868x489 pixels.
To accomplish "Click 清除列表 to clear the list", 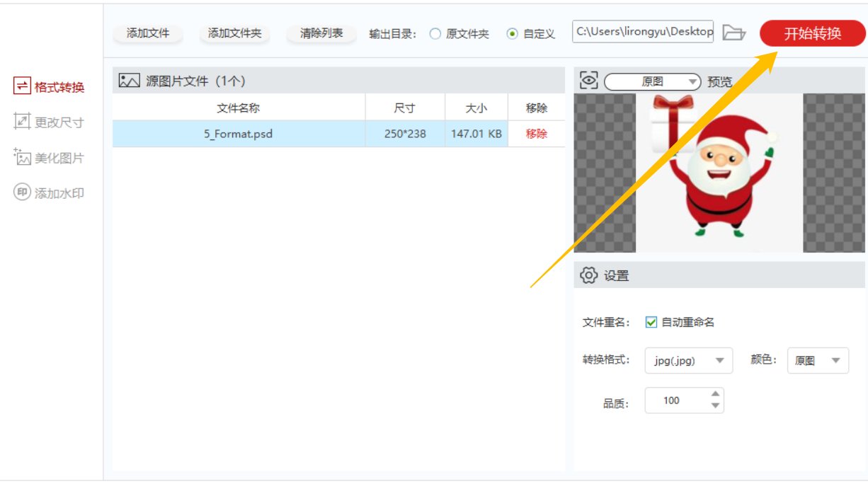I will point(320,33).
